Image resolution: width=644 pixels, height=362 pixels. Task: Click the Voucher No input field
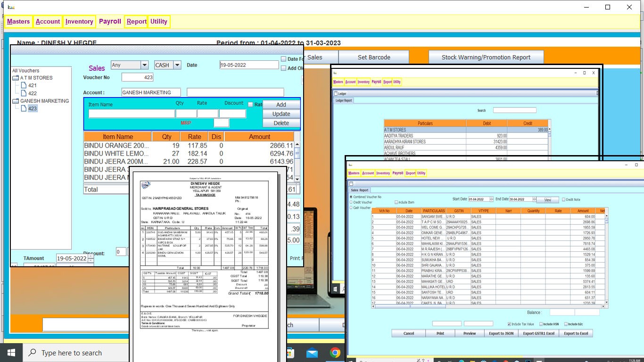click(x=137, y=77)
